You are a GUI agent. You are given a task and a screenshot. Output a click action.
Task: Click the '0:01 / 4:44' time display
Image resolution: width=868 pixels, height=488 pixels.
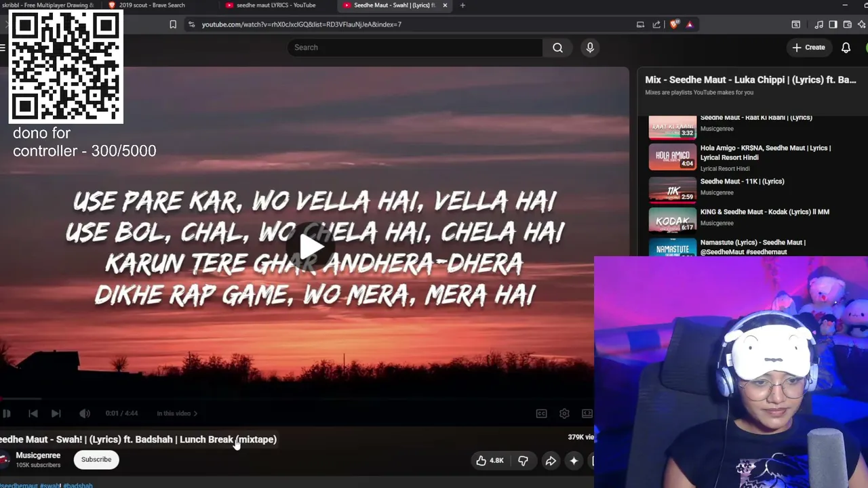121,413
